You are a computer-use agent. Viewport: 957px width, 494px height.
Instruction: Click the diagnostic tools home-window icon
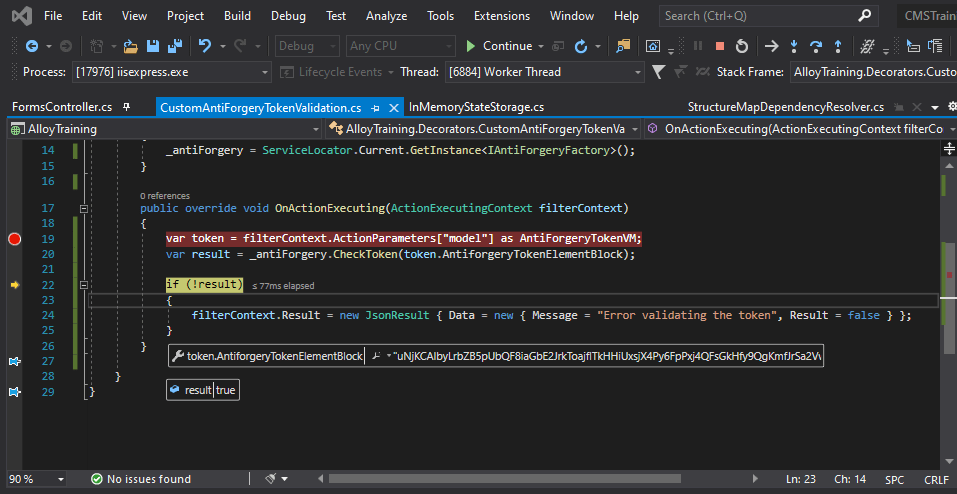(653, 46)
